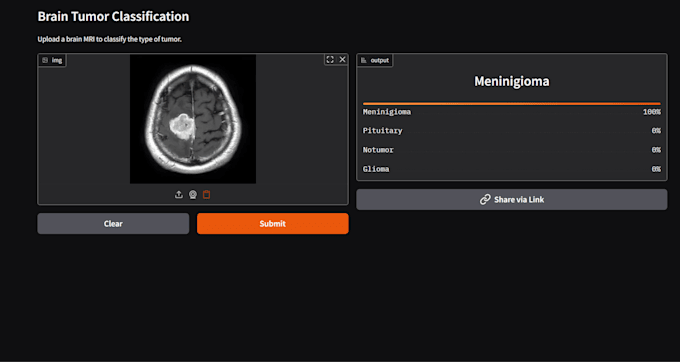The height and width of the screenshot is (362, 680).
Task: Click the brain MRI image
Action: (x=193, y=119)
